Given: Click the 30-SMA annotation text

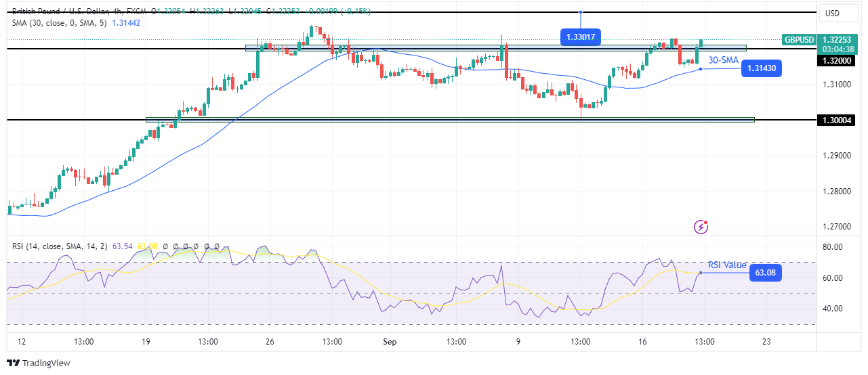Looking at the screenshot, I should click(x=723, y=60).
